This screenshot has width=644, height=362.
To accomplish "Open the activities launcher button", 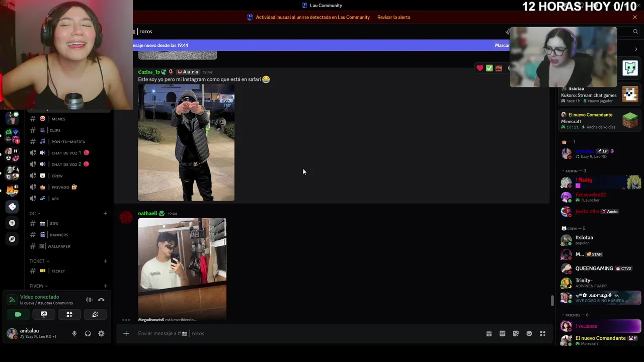I will click(69, 314).
